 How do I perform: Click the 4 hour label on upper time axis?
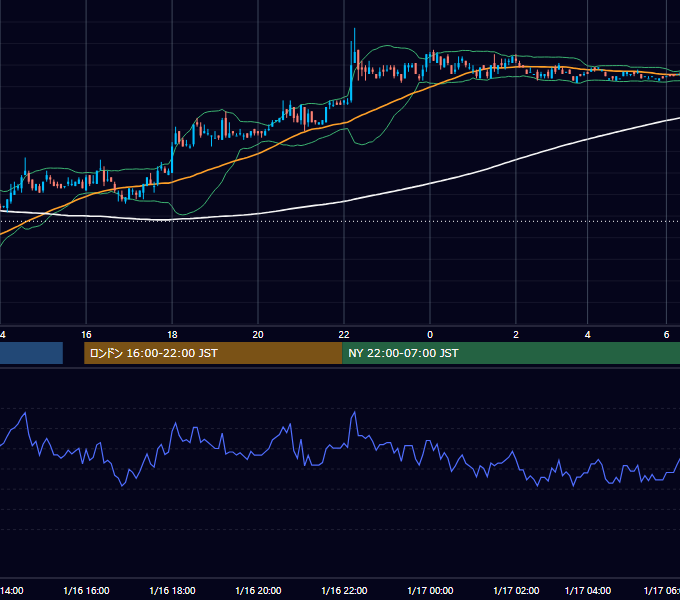tap(588, 335)
